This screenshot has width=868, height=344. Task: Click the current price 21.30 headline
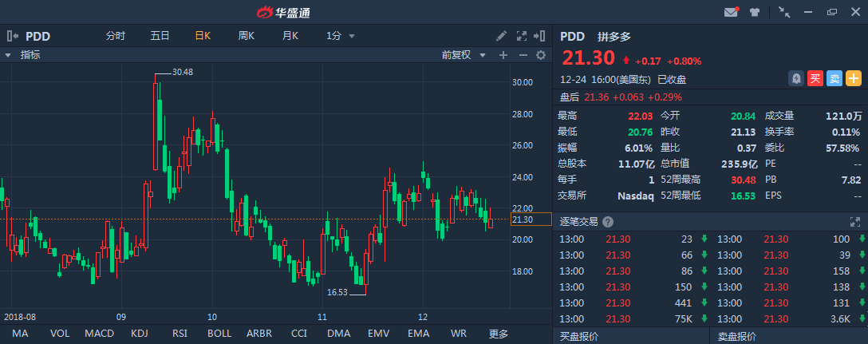pos(589,57)
